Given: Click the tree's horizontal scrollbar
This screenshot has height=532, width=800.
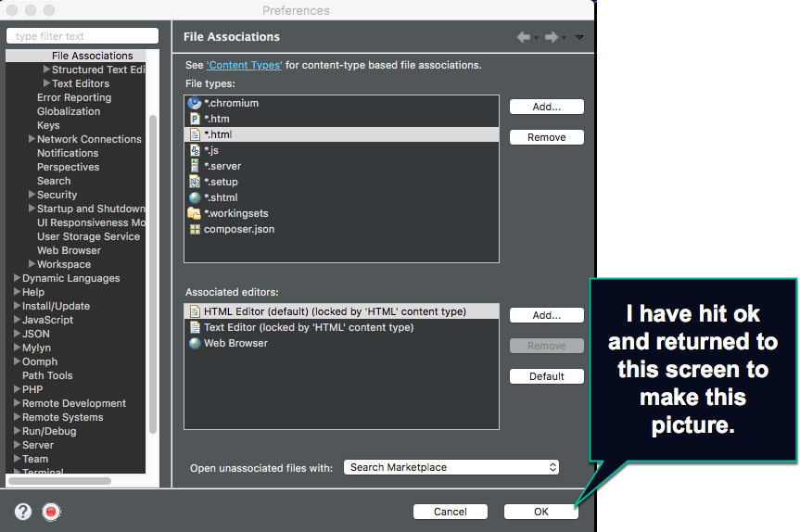Looking at the screenshot, I should click(59, 481).
